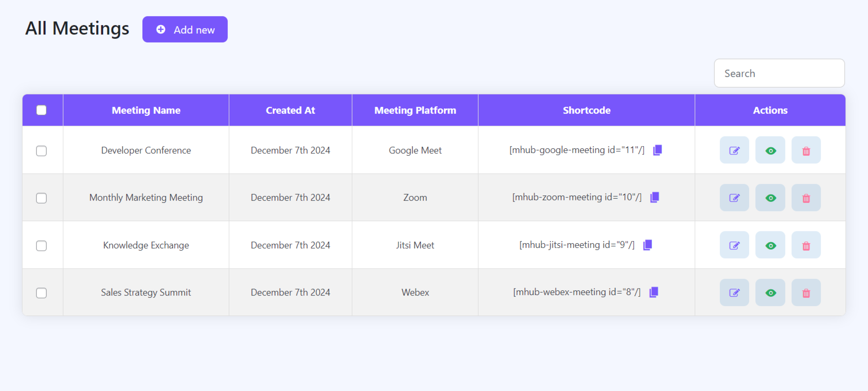Select the Developer Conference name cell
868x391 pixels.
[x=146, y=150]
